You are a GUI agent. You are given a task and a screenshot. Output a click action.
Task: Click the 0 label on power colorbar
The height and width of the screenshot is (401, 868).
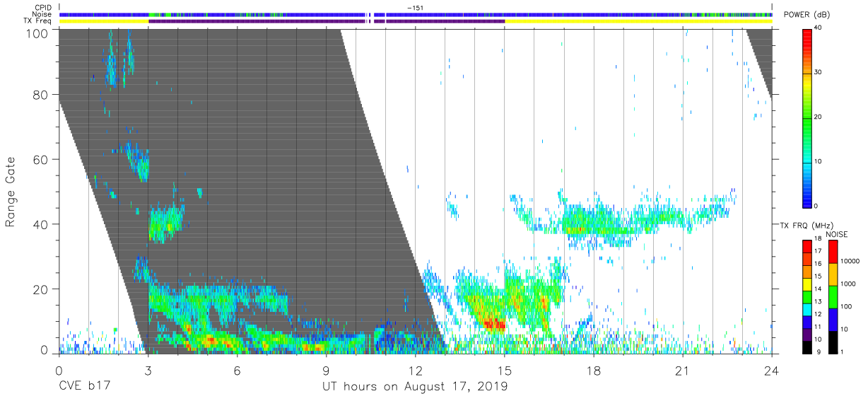[x=816, y=206]
